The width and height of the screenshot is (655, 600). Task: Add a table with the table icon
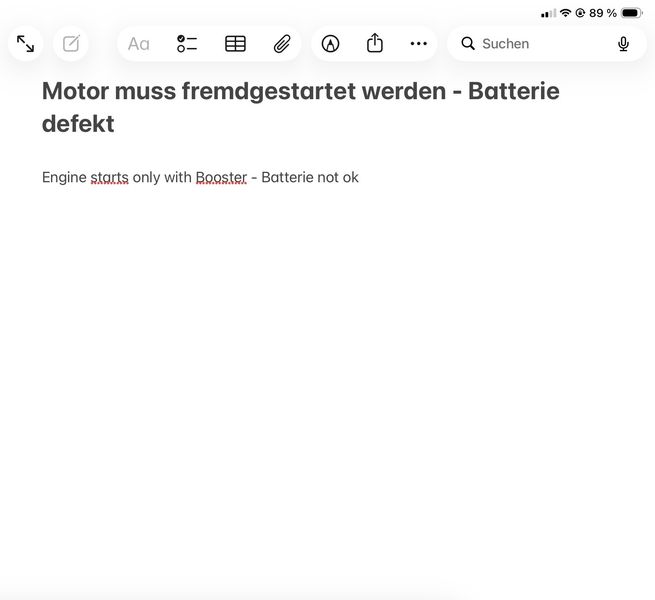click(235, 44)
